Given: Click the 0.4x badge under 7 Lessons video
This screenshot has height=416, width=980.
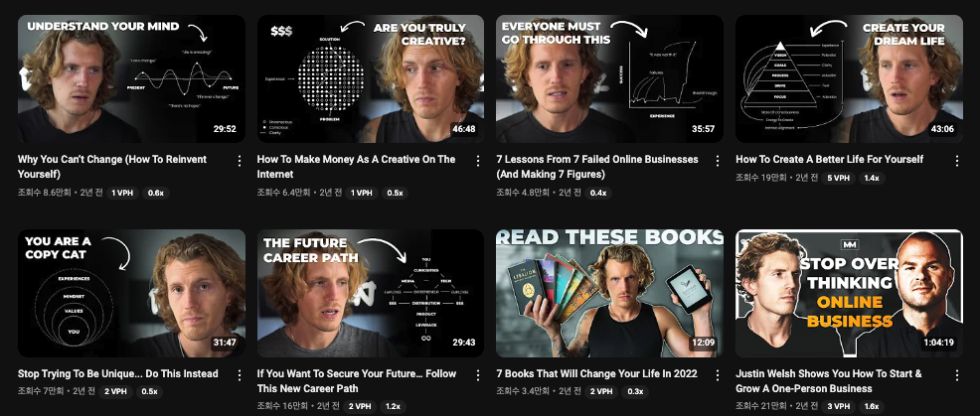Looking at the screenshot, I should tap(598, 193).
